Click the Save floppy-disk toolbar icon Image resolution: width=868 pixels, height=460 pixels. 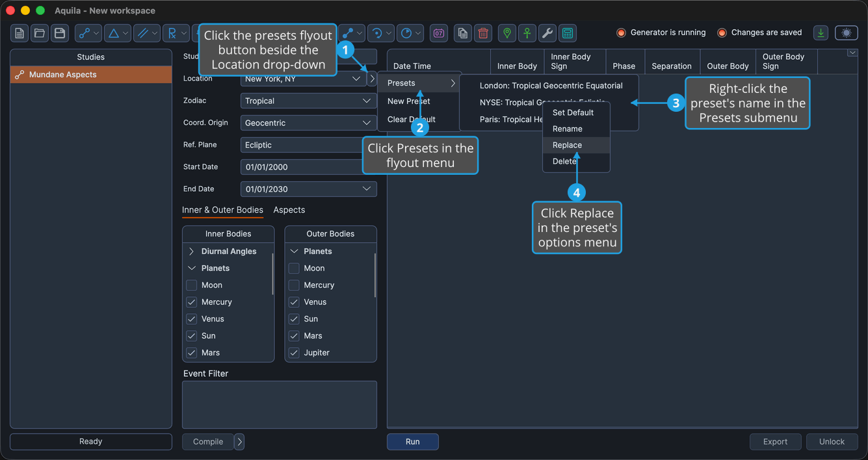point(60,33)
